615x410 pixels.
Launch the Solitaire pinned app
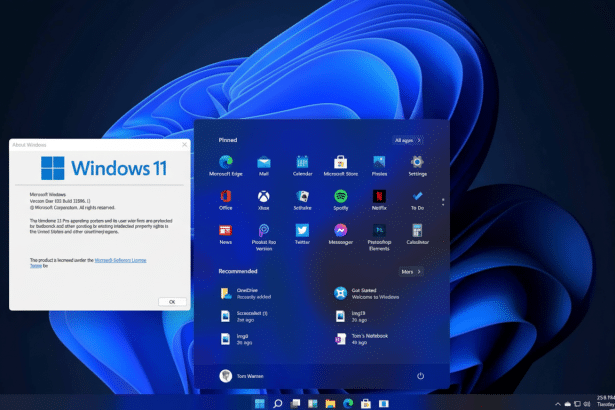click(x=302, y=200)
